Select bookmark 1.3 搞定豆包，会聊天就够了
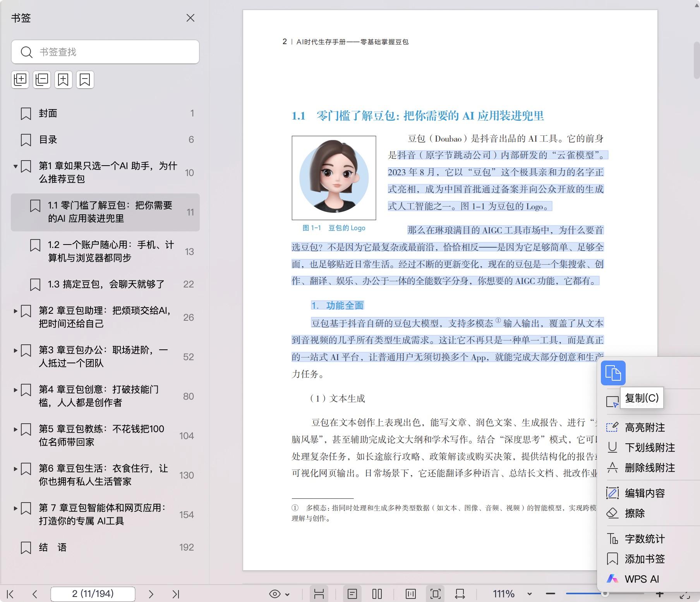The height and width of the screenshot is (602, 700). [x=105, y=284]
